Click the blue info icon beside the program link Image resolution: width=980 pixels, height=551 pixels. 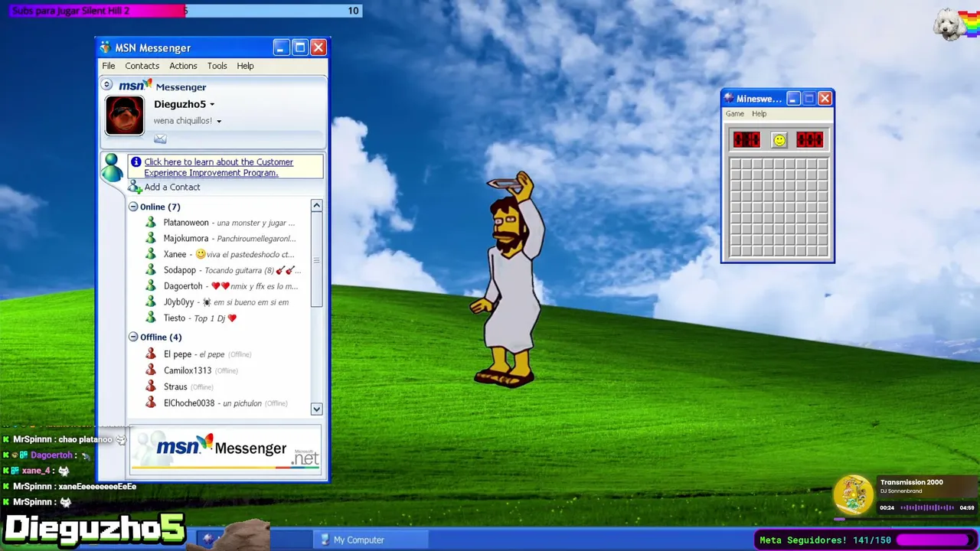tap(136, 162)
